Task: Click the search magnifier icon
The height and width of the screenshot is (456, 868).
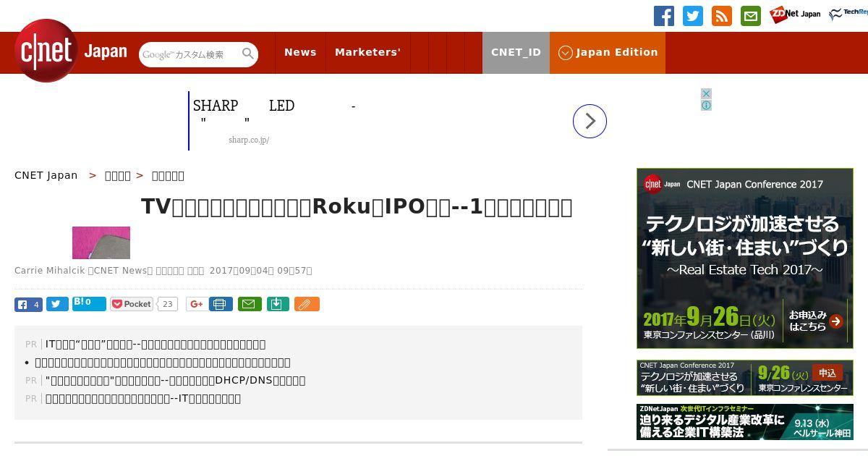Action: [248, 54]
